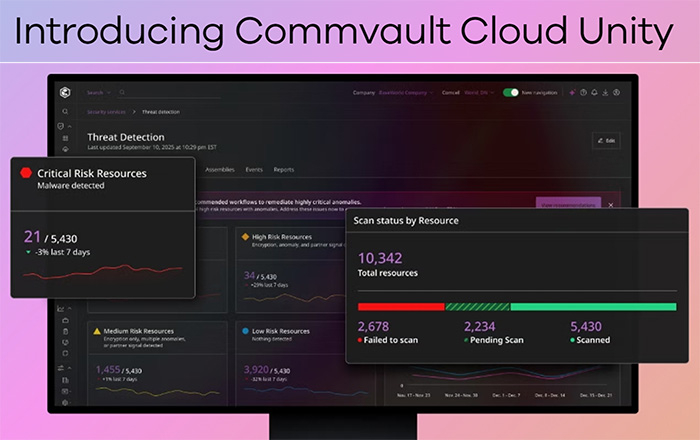Click the green Scanned bar segment

pyautogui.click(x=593, y=307)
